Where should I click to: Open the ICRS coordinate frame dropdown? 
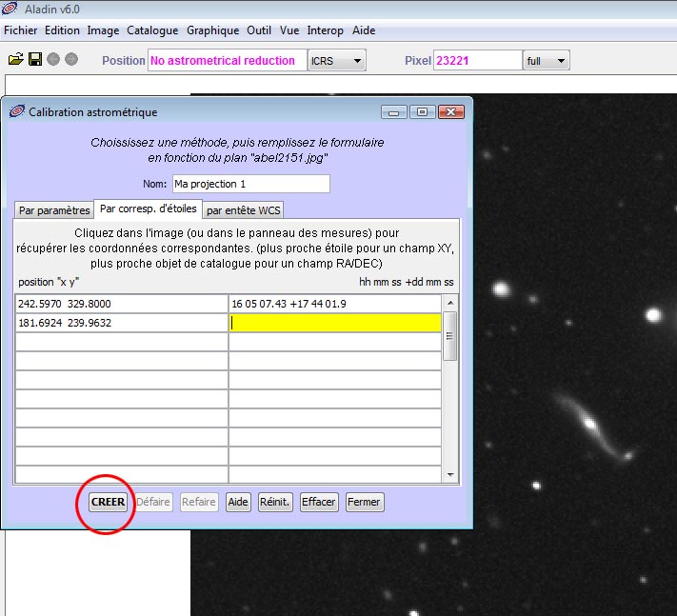coord(337,60)
